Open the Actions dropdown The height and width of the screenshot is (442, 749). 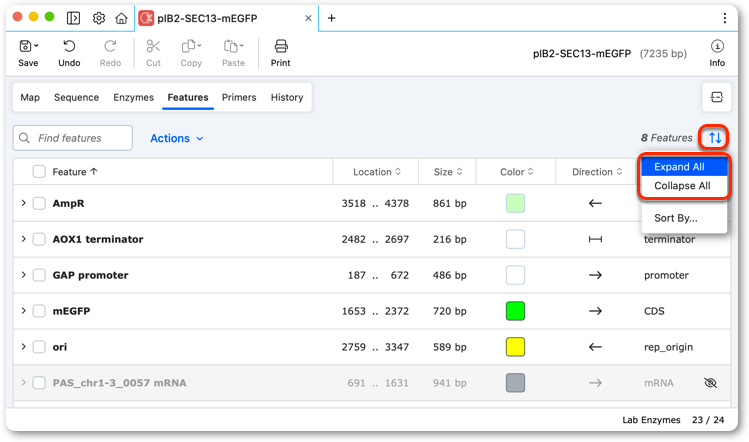(x=177, y=138)
